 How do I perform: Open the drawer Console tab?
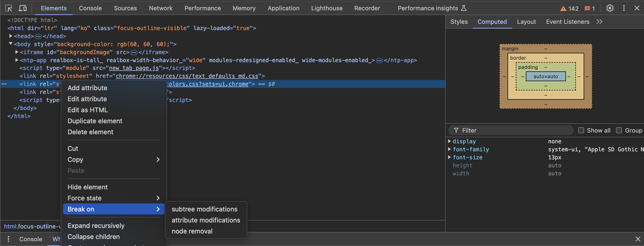tap(31, 239)
